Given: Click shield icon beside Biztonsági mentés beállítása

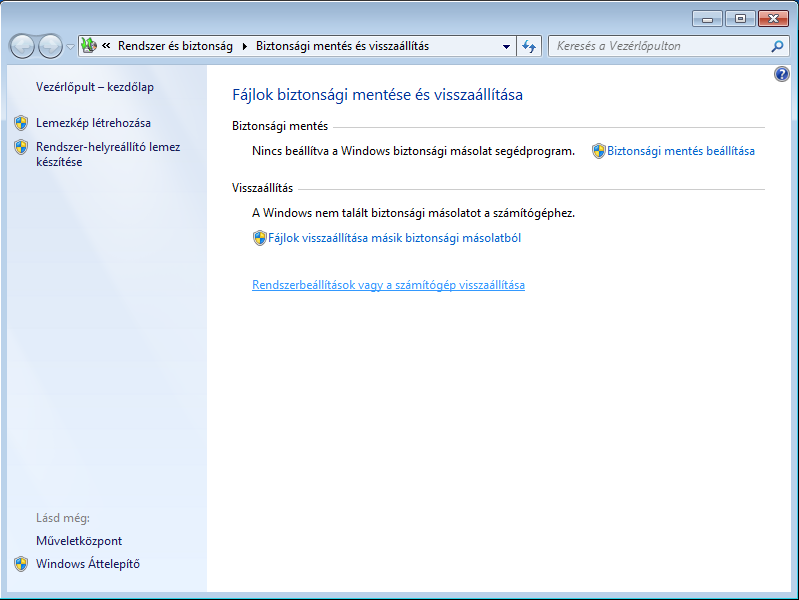Looking at the screenshot, I should 599,151.
